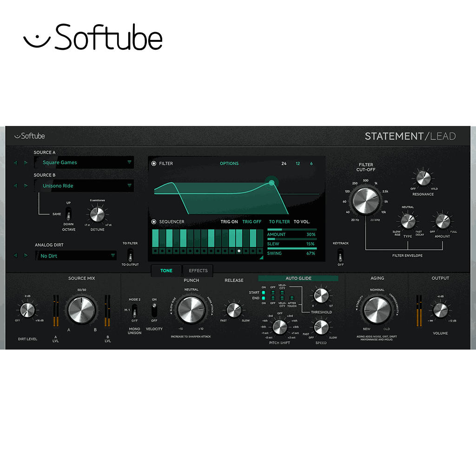
Task: Click Source A previous preset arrow
Action: tap(15, 163)
